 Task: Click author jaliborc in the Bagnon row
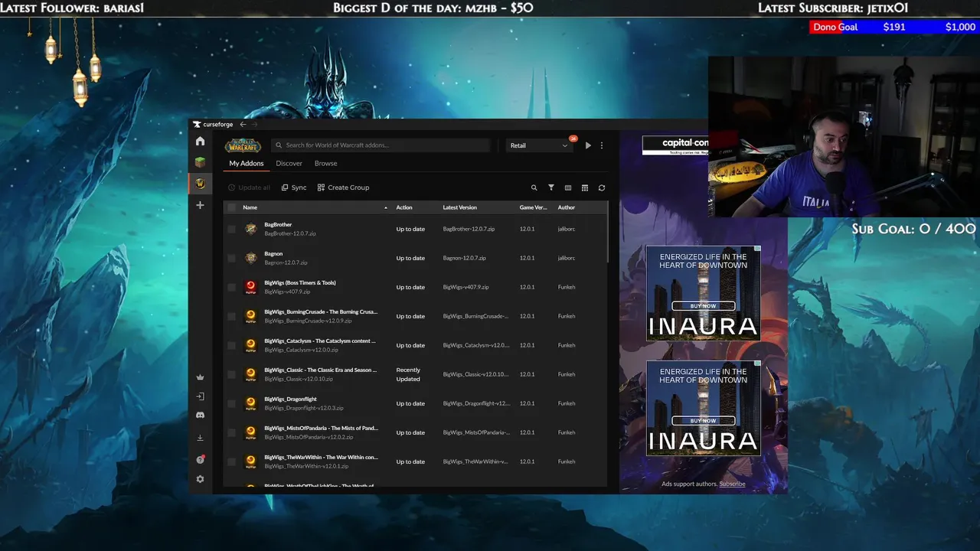coord(567,258)
